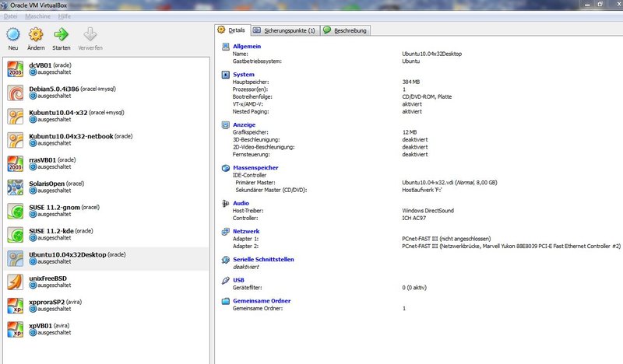Click the SolarisOpen machine icon
623x364 pixels.
click(x=16, y=187)
